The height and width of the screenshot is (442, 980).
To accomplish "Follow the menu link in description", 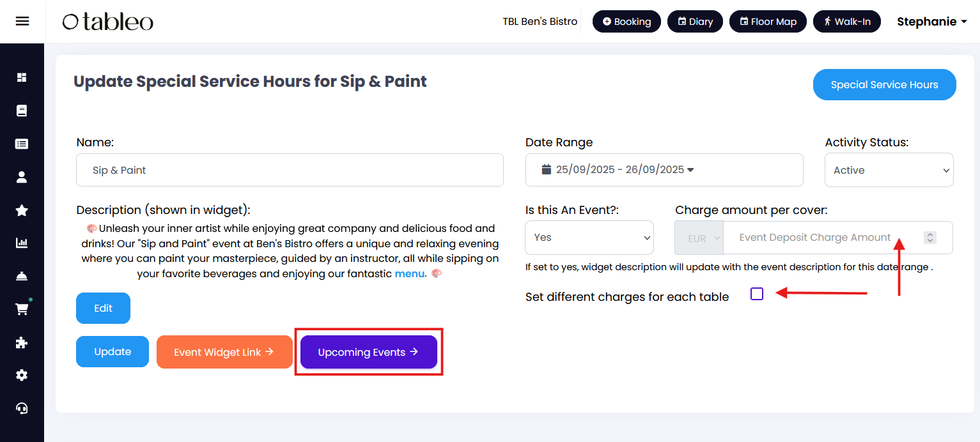I will click(409, 273).
